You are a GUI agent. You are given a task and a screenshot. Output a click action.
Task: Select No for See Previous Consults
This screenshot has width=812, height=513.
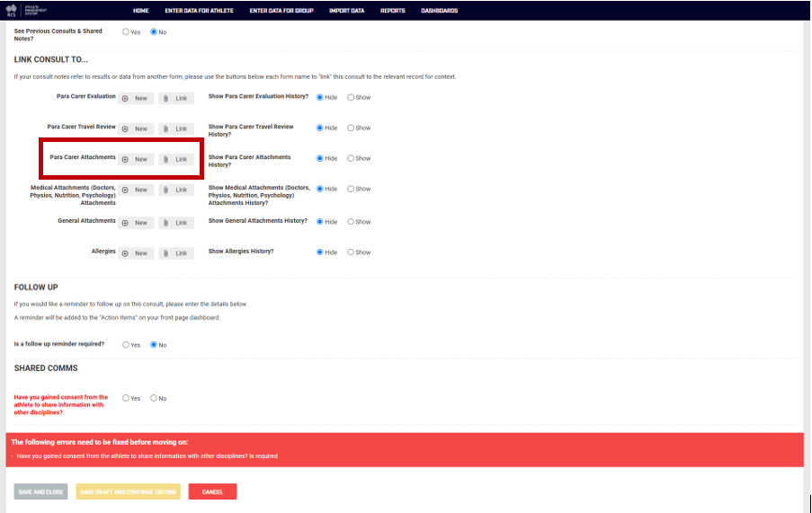pyautogui.click(x=153, y=32)
